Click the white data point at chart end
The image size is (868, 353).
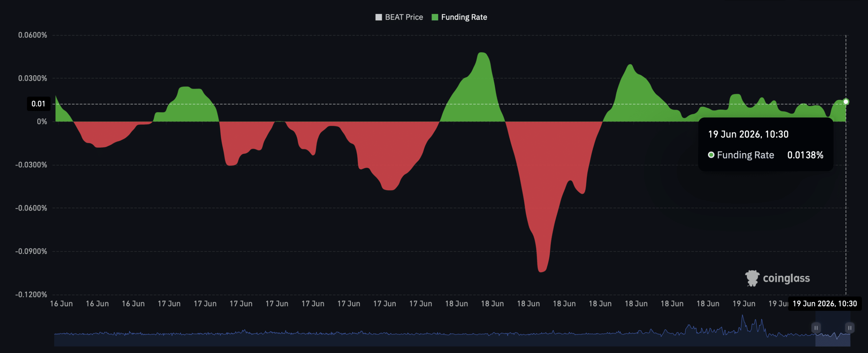click(x=846, y=102)
